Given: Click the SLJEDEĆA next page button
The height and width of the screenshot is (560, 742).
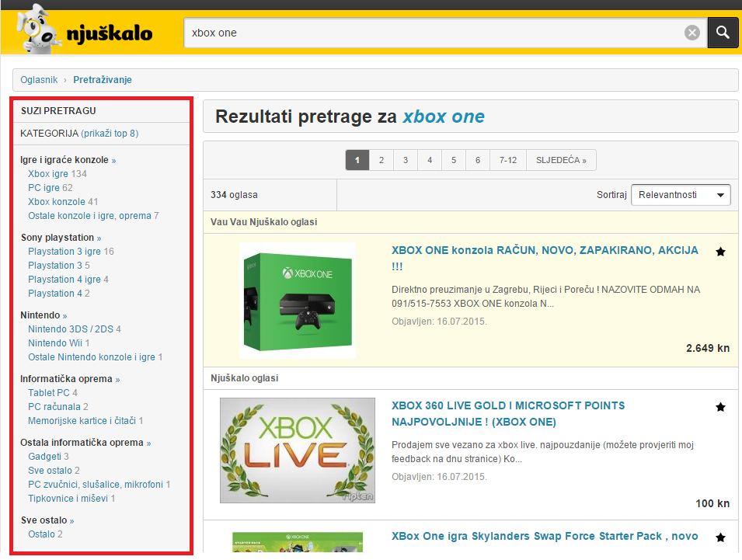Looking at the screenshot, I should click(561, 160).
